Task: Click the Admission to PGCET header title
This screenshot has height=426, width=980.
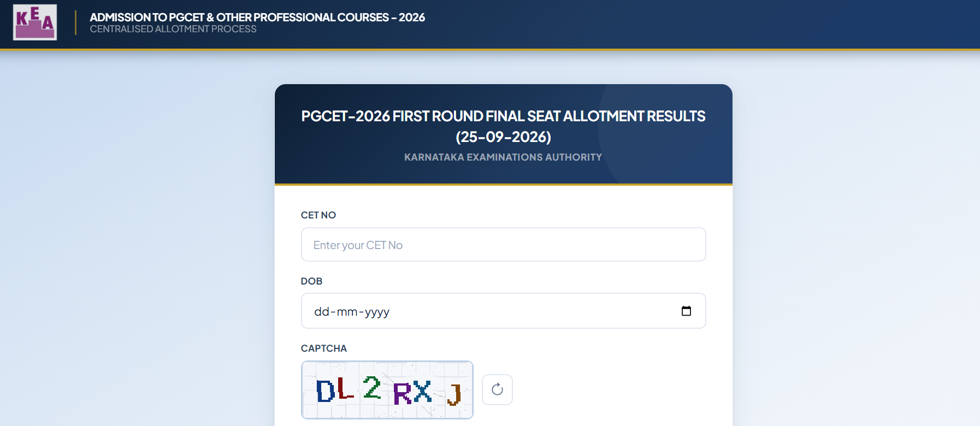Action: pyautogui.click(x=257, y=17)
